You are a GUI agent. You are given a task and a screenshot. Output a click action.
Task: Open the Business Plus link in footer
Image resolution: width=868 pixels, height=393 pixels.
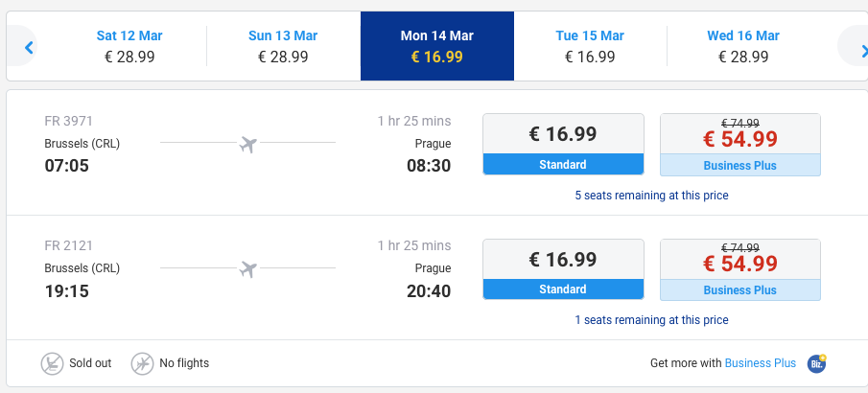click(x=760, y=363)
